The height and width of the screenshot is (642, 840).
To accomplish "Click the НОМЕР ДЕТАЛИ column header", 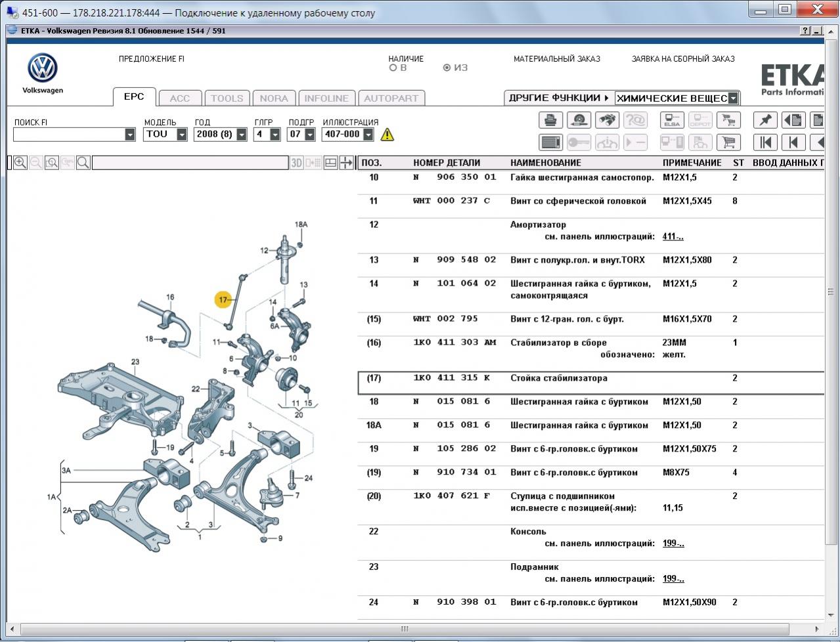I will (x=447, y=163).
